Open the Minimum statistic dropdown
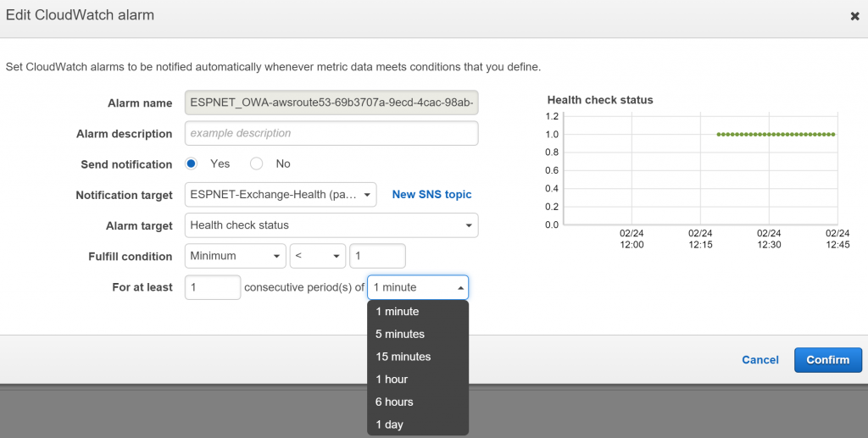 pyautogui.click(x=235, y=256)
